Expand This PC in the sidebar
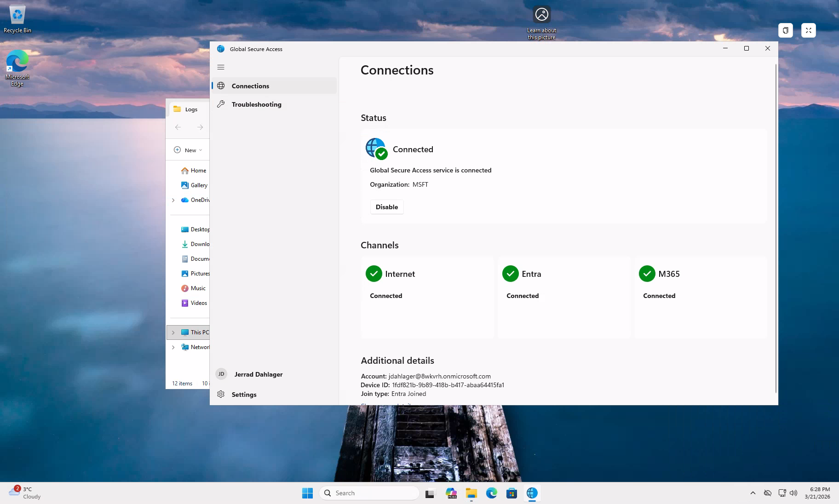 173,332
